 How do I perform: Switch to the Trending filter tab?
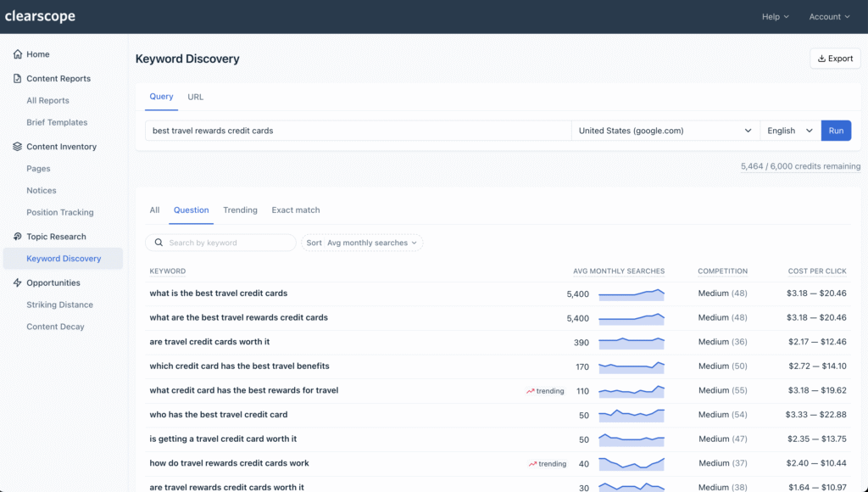240,210
